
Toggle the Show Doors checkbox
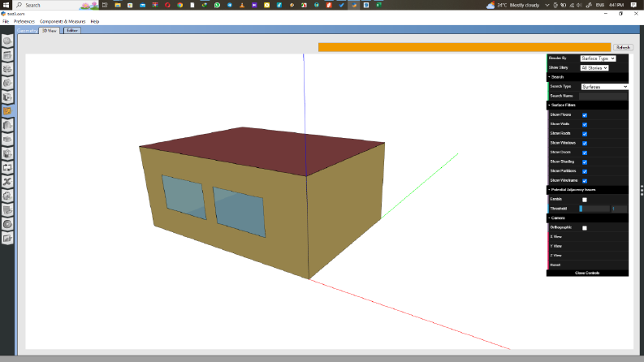point(585,153)
